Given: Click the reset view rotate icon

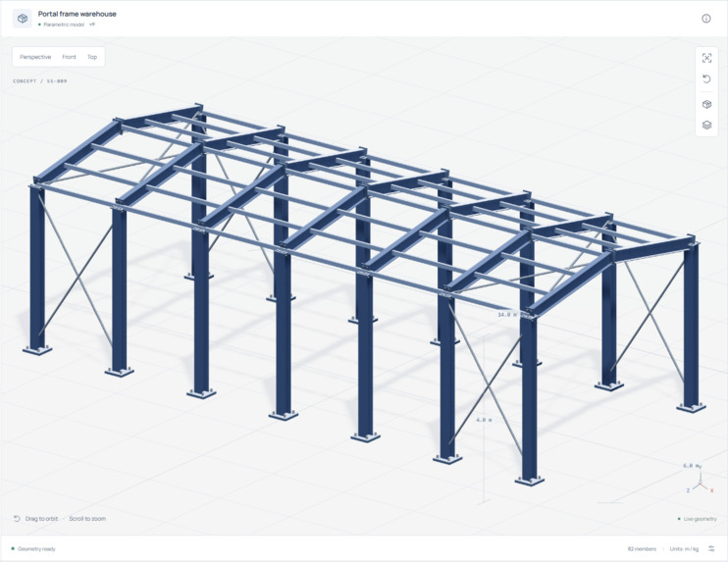Looking at the screenshot, I should tap(706, 78).
